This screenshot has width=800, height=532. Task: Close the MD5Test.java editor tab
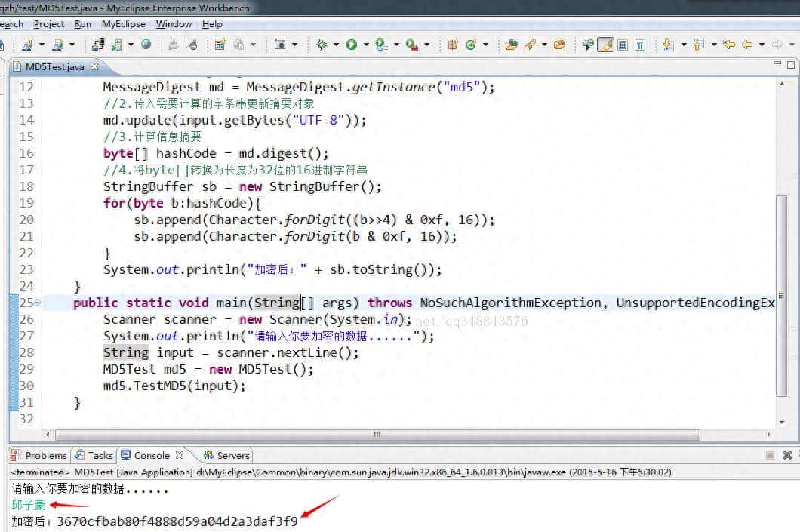(x=94, y=66)
